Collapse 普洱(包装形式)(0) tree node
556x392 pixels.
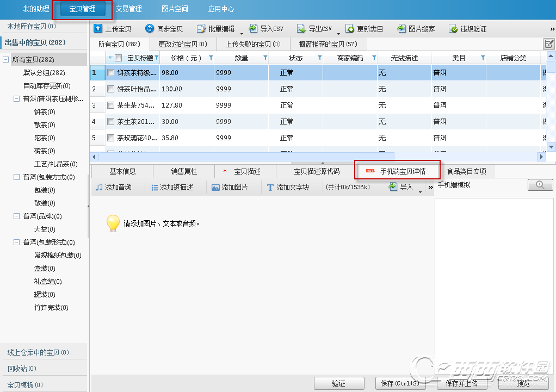click(16, 242)
